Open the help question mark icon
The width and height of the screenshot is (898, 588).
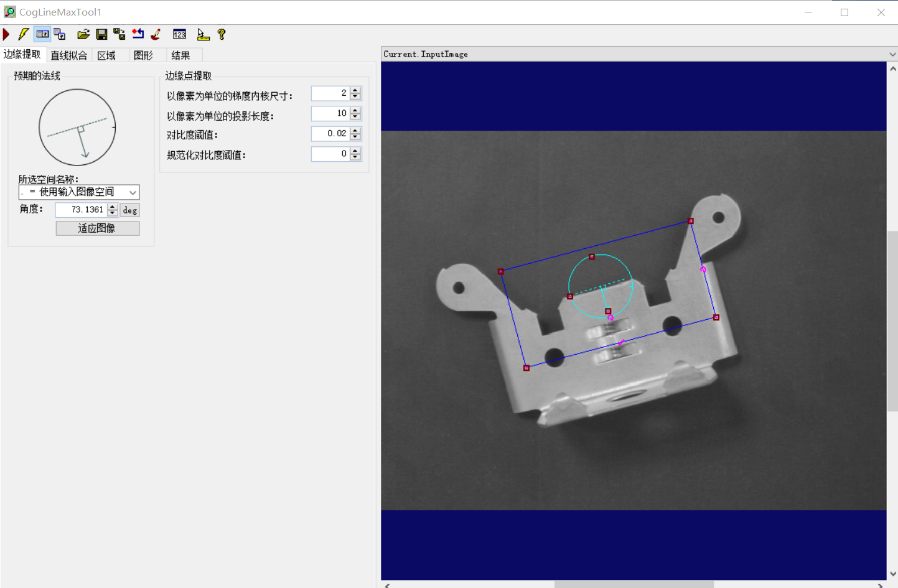point(222,34)
